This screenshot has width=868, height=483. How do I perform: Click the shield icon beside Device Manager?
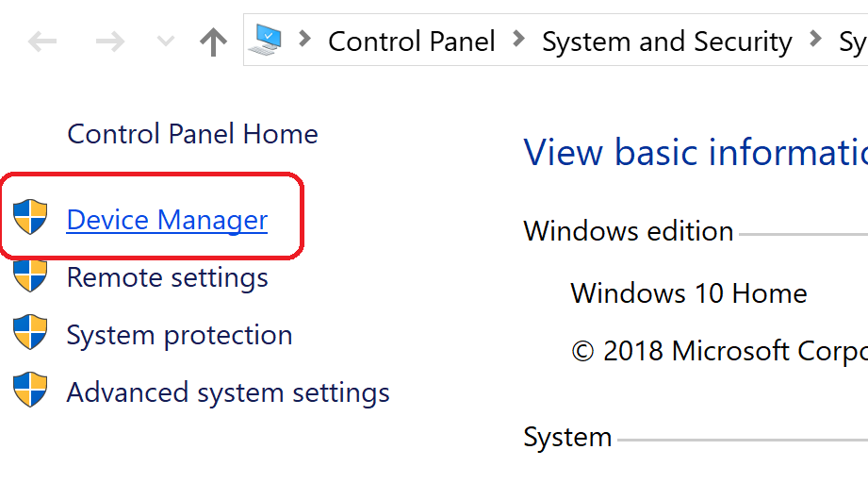pyautogui.click(x=30, y=218)
